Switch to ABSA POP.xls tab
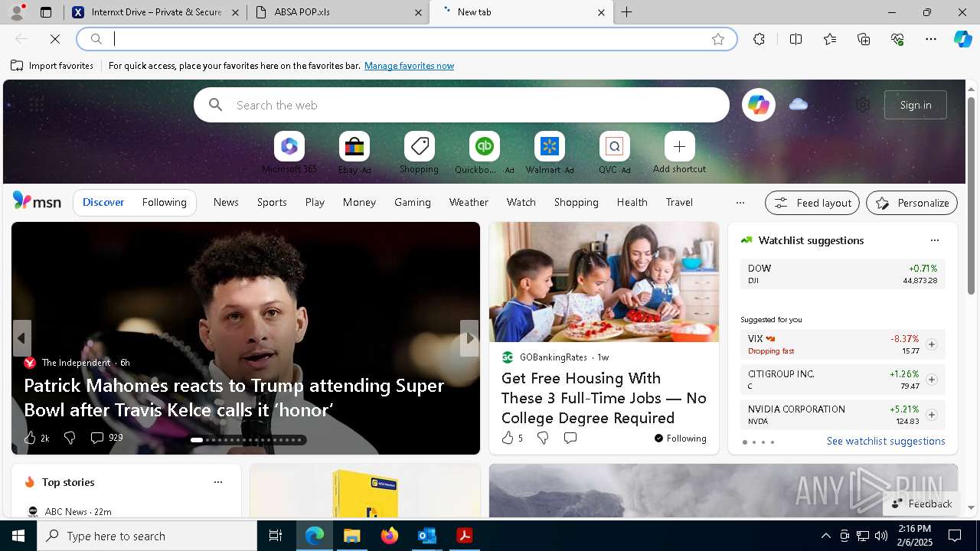Image resolution: width=980 pixels, height=551 pixels. tap(338, 12)
